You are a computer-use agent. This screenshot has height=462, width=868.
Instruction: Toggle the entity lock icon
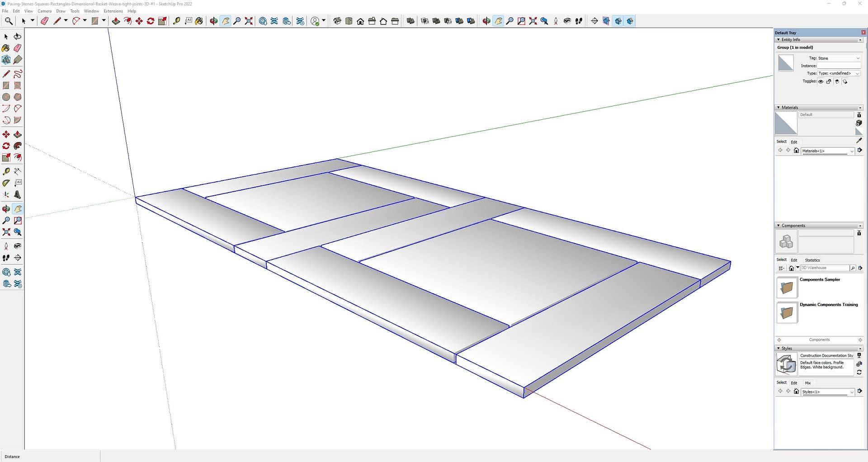coord(829,81)
